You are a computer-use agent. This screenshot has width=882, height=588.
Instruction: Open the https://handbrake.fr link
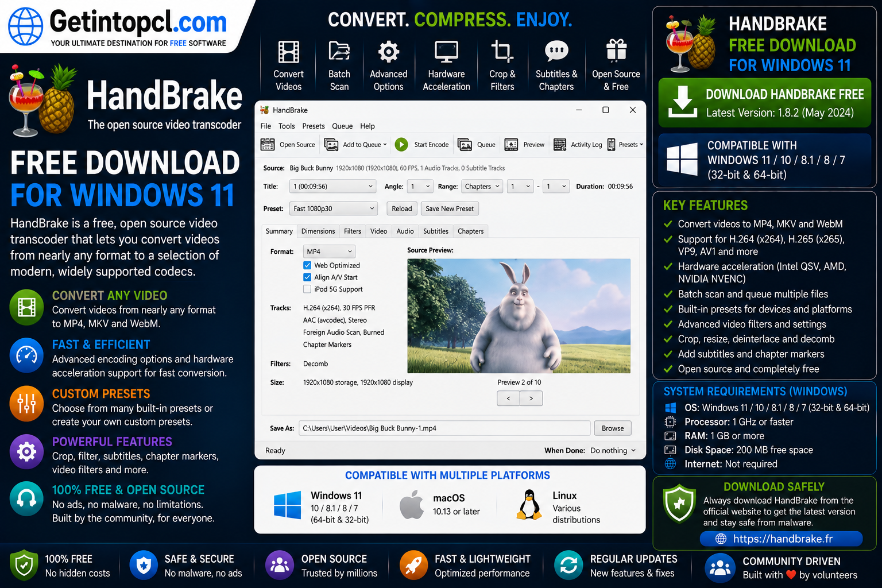(782, 539)
